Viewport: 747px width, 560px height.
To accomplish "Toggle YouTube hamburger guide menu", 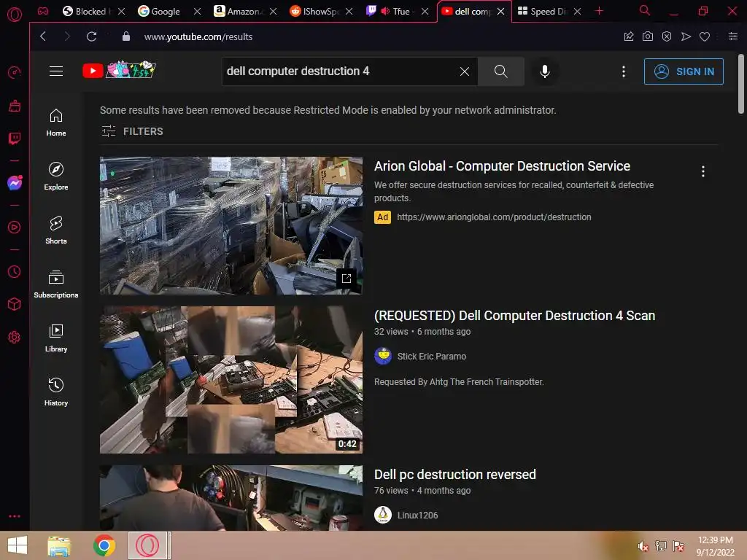I will (56, 71).
